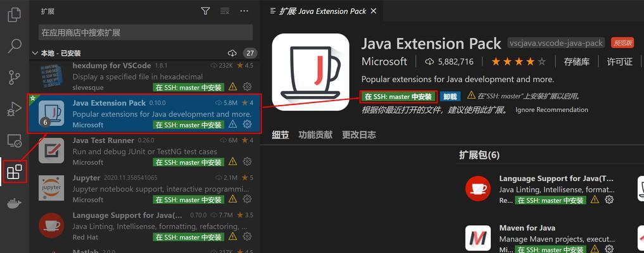Screen dimensions: 644x253
Task: Click warning icon on hexdump for VSCode row
Action: [233, 87]
